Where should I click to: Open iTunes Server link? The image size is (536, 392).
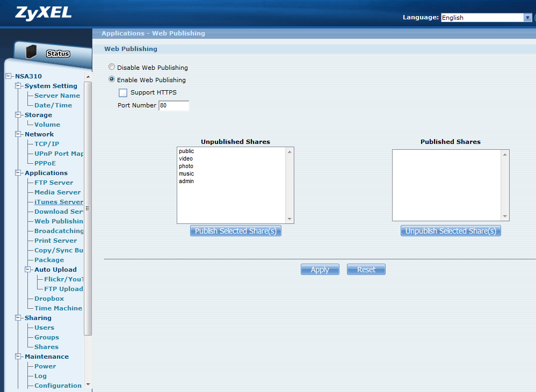[59, 202]
